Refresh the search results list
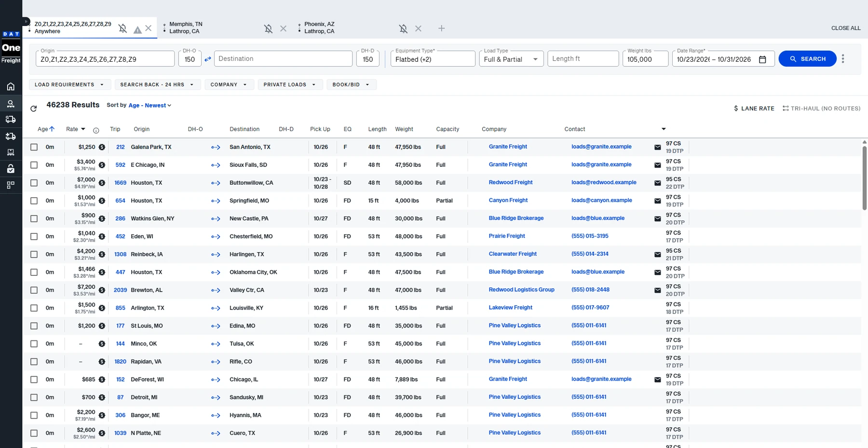868x448 pixels. tap(33, 109)
